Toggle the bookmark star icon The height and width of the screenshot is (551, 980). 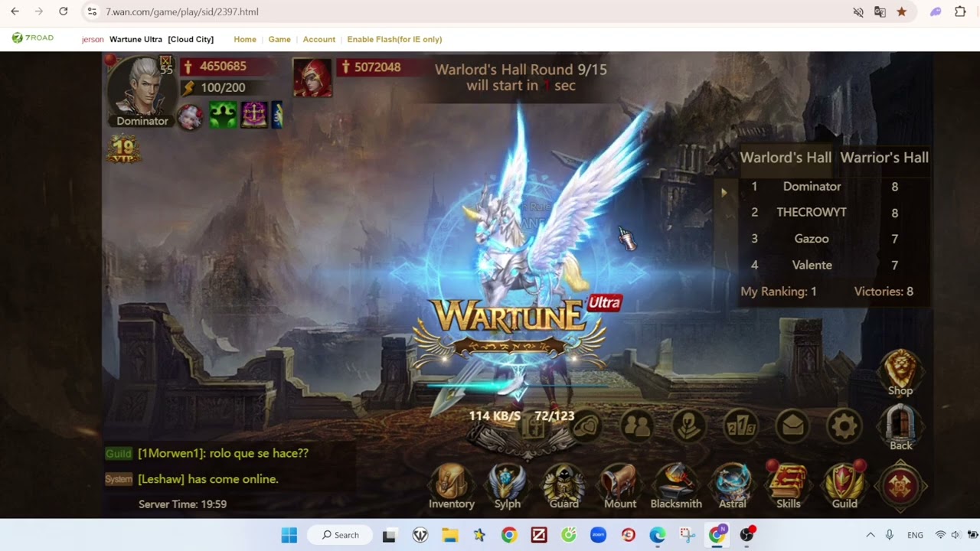pyautogui.click(x=902, y=11)
